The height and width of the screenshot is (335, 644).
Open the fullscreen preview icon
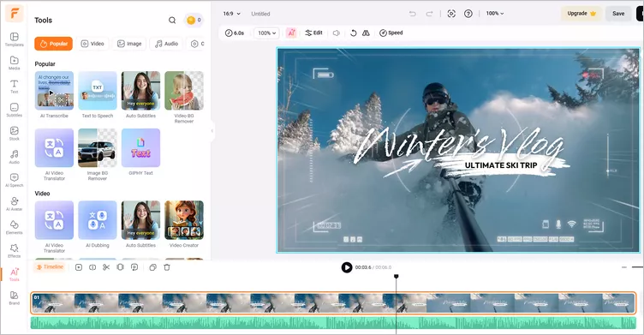tap(451, 14)
